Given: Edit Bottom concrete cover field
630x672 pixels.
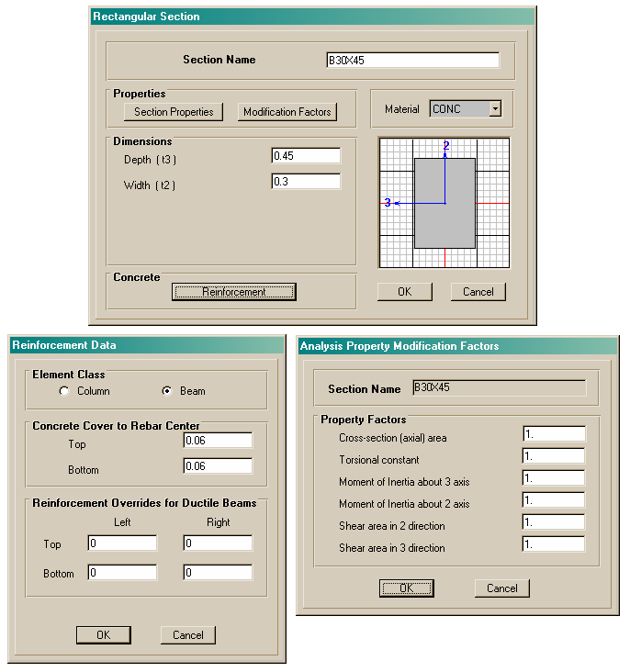Looking at the screenshot, I should [218, 465].
